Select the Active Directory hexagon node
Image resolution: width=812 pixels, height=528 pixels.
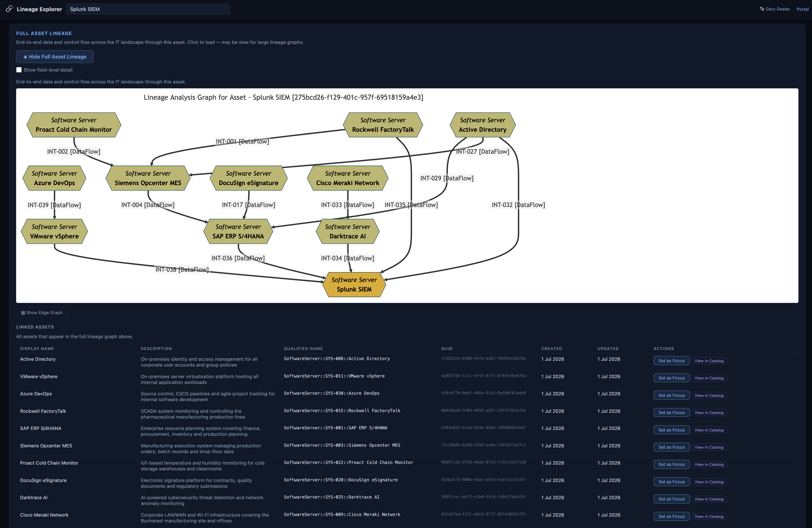pyautogui.click(x=482, y=125)
